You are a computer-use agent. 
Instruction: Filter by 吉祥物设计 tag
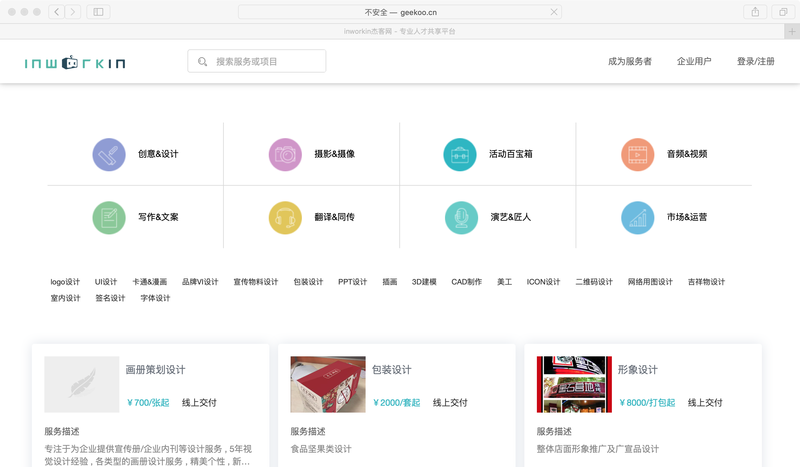coord(706,282)
